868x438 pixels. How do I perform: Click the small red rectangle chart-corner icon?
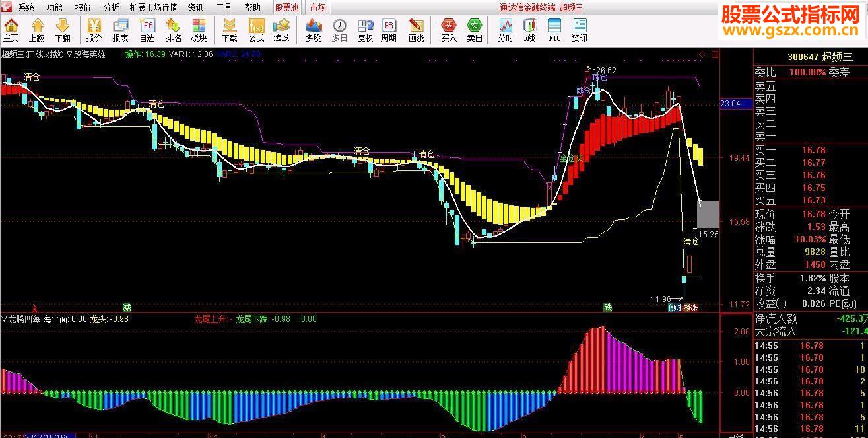click(x=715, y=54)
